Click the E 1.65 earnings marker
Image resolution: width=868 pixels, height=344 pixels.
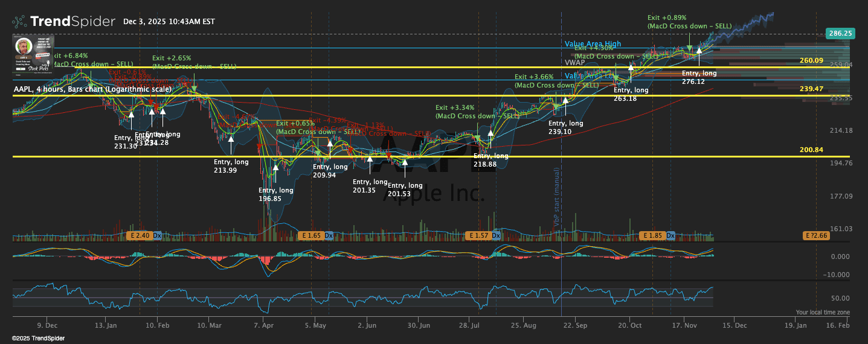(311, 235)
